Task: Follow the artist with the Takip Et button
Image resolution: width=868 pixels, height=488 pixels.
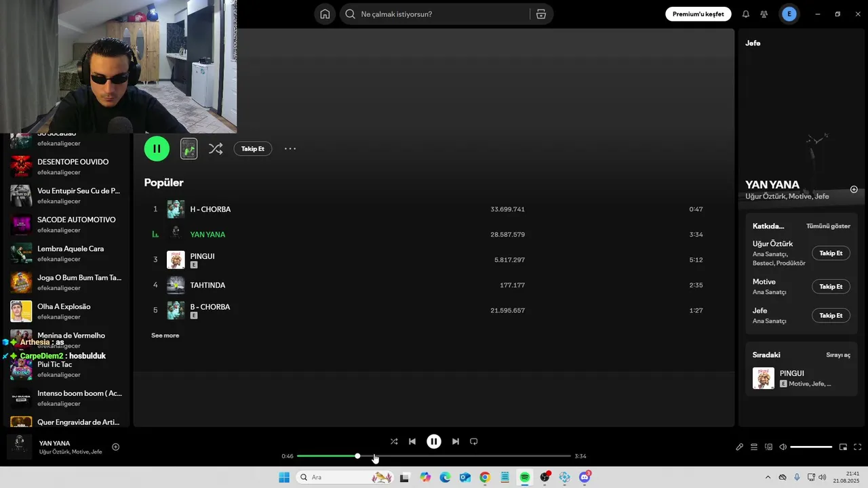Action: pos(253,148)
